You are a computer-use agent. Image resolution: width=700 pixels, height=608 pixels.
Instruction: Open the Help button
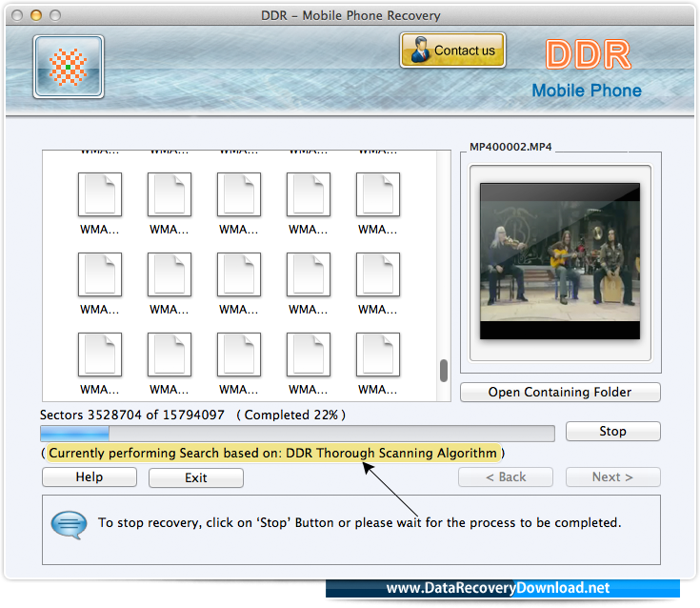point(90,477)
